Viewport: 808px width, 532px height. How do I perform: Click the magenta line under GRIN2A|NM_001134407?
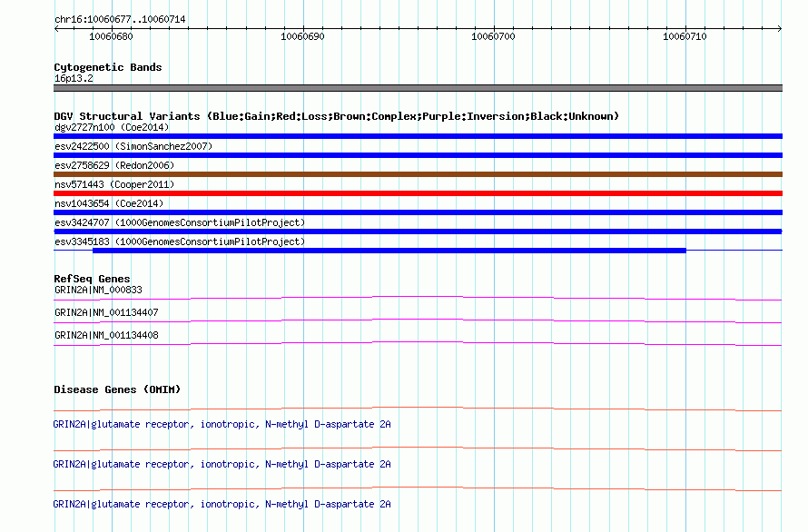[418, 320]
